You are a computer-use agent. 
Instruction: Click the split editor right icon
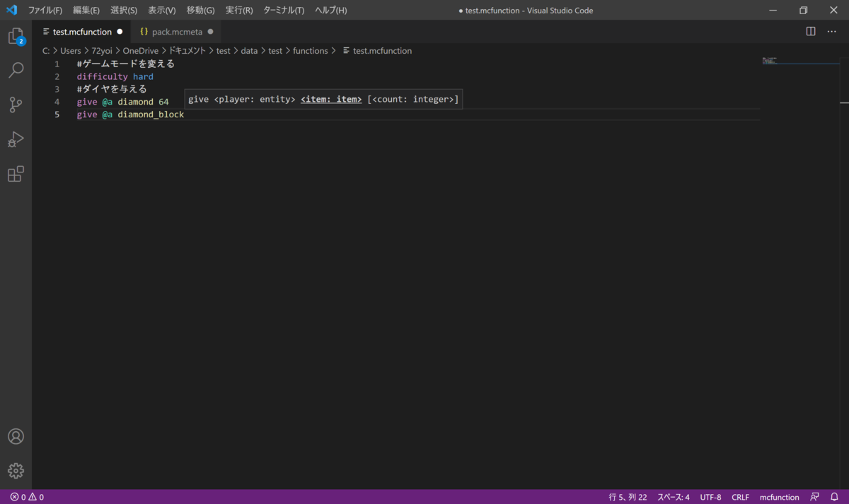811,32
